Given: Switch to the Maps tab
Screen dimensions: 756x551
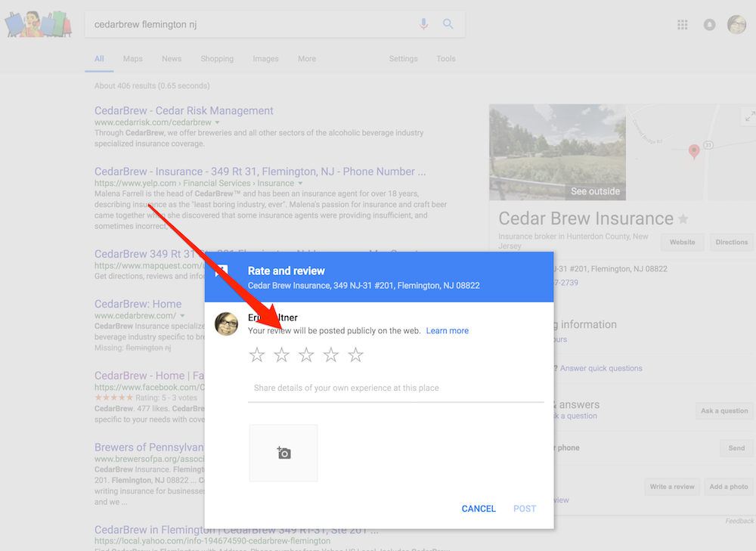Looking at the screenshot, I should (x=132, y=59).
